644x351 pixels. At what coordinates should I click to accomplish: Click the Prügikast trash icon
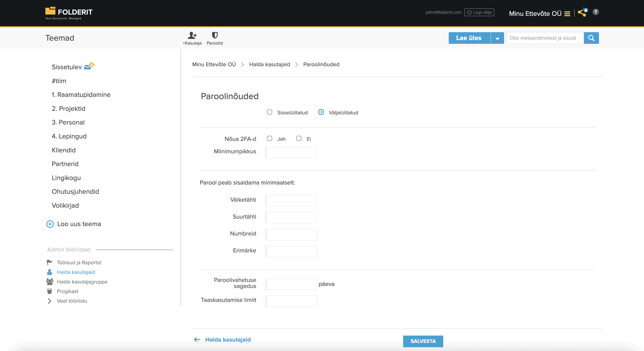[50, 291]
